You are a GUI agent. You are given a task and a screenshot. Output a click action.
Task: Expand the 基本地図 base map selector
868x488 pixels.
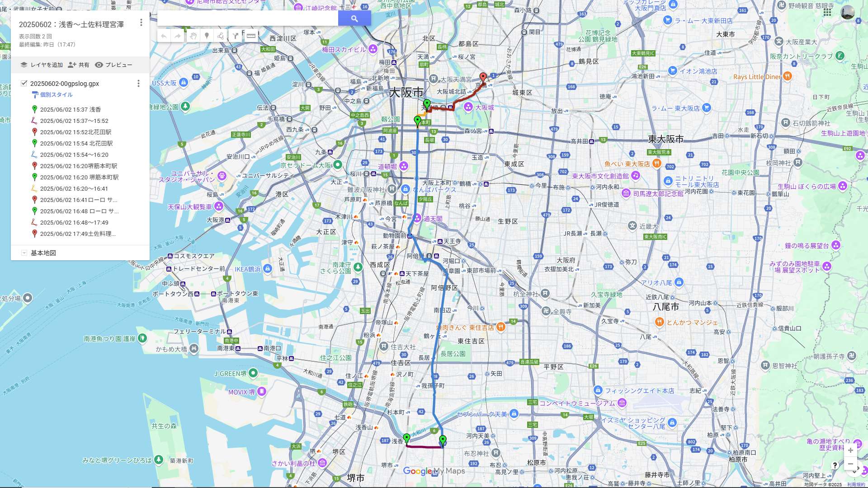[24, 253]
